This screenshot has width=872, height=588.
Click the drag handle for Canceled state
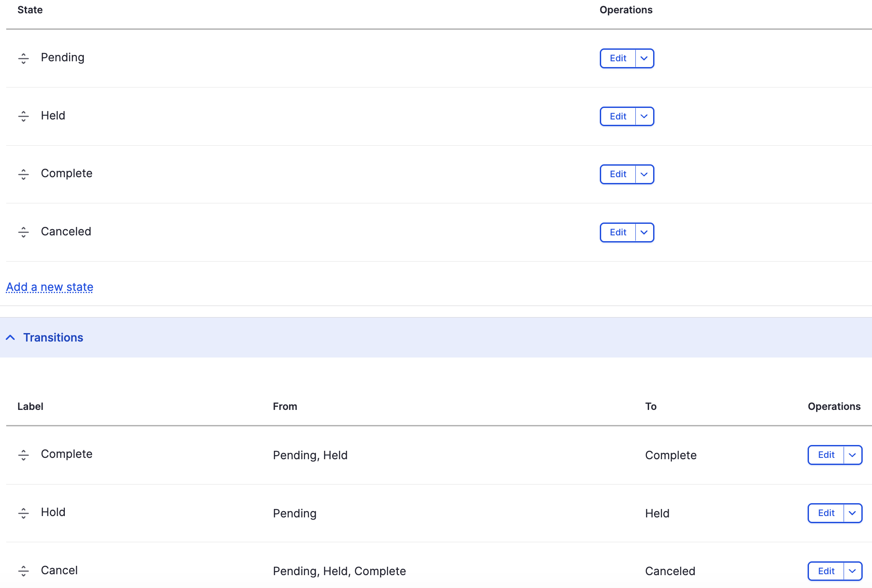[24, 232]
